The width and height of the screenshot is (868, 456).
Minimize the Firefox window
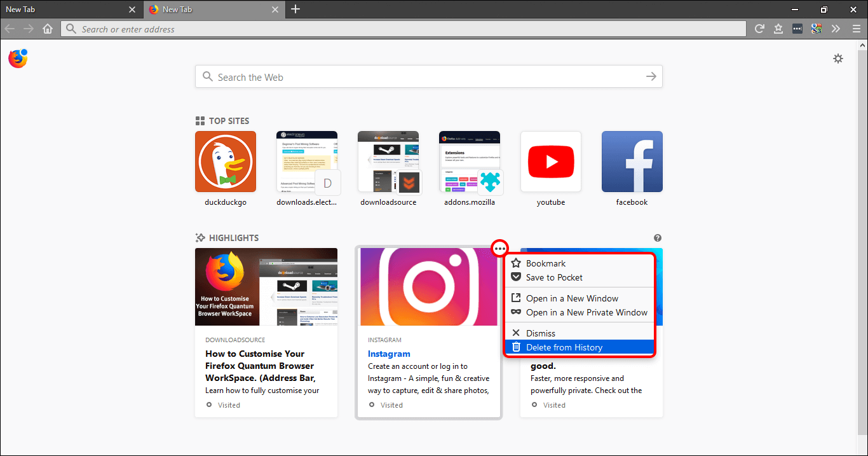pos(794,9)
